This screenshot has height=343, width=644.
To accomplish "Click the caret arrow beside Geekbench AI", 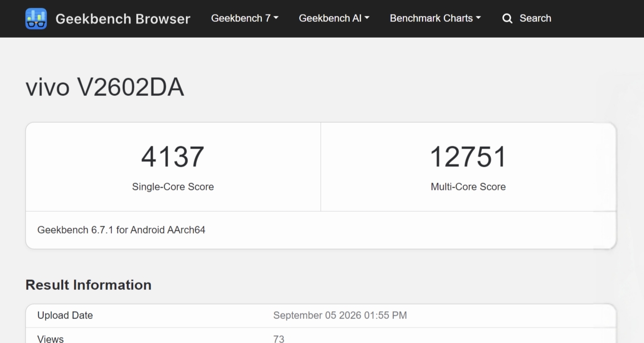I will point(367,18).
